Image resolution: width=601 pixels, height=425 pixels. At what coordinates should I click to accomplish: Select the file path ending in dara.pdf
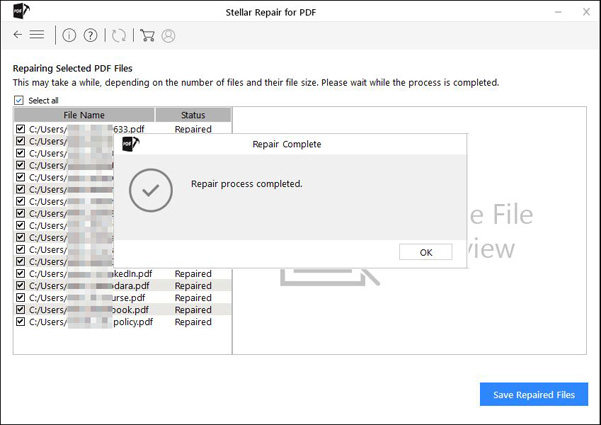tap(89, 286)
